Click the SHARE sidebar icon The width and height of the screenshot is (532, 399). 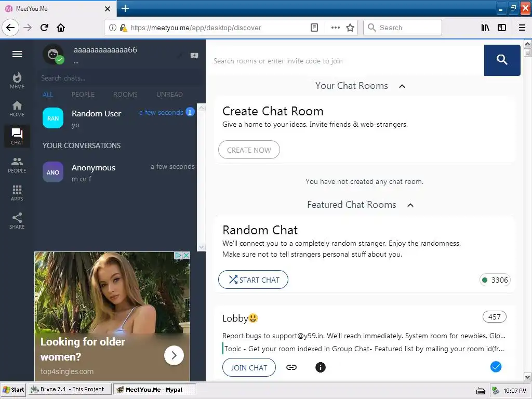pyautogui.click(x=17, y=221)
